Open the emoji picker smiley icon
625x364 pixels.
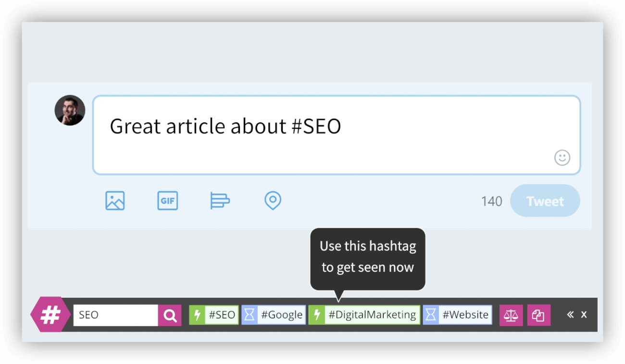coord(562,158)
